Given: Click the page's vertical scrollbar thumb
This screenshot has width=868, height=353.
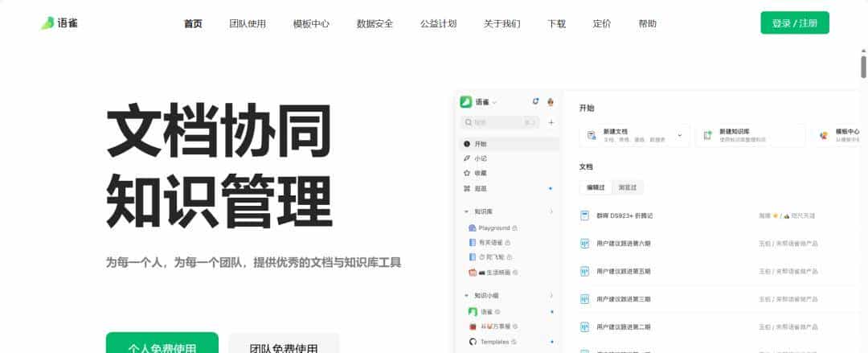Looking at the screenshot, I should [x=863, y=66].
